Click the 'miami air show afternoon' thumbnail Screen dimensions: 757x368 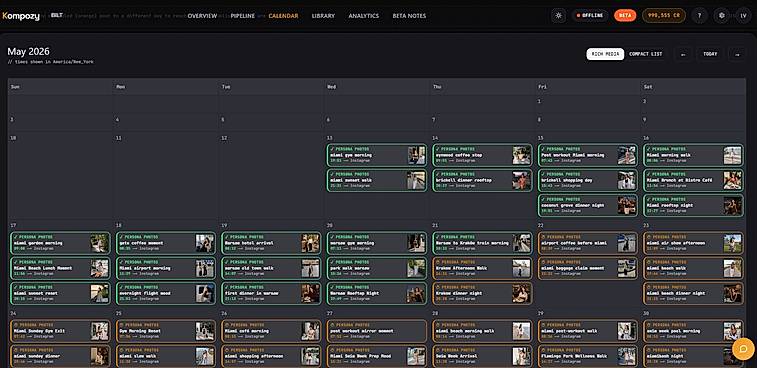pyautogui.click(x=732, y=243)
